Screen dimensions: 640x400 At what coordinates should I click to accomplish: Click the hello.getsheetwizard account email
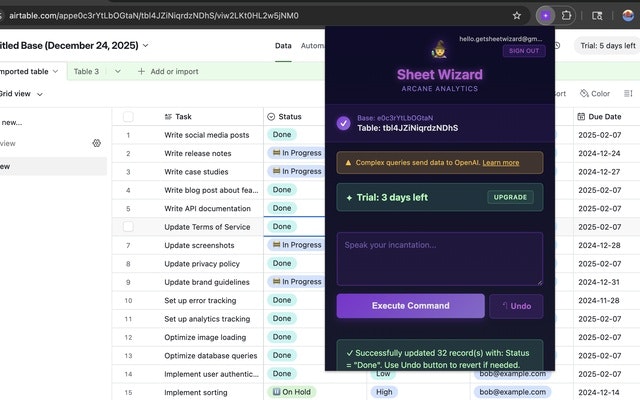501,39
